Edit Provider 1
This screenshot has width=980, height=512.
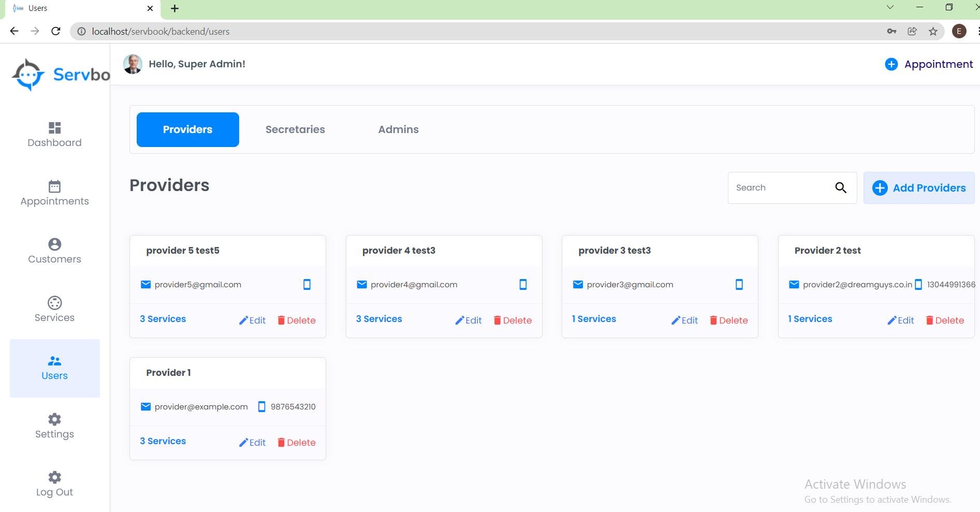point(252,443)
